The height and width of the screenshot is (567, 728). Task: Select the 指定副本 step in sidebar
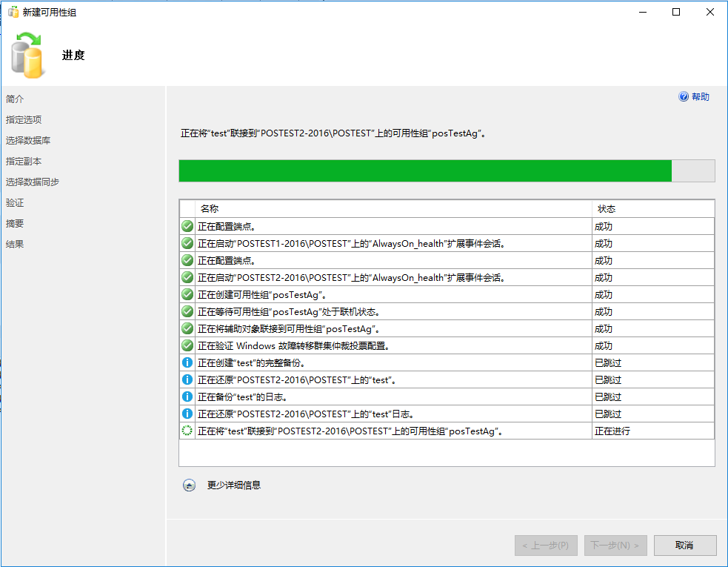[x=24, y=162]
